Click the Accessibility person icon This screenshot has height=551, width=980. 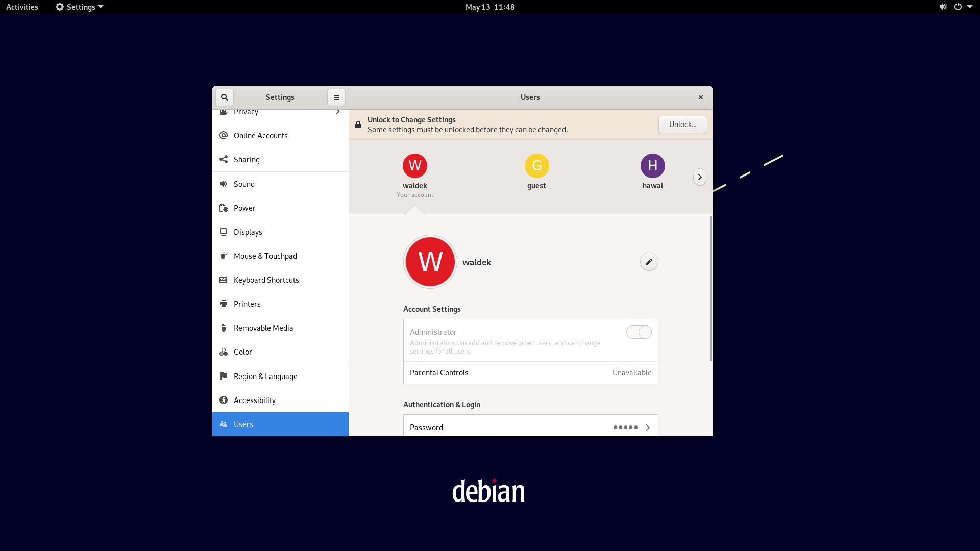click(224, 400)
